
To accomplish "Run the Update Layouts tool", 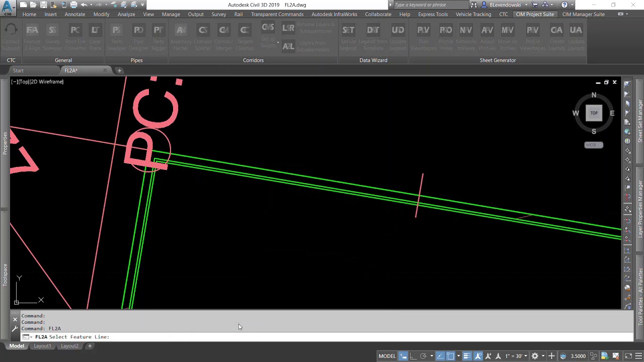I will click(x=576, y=38).
